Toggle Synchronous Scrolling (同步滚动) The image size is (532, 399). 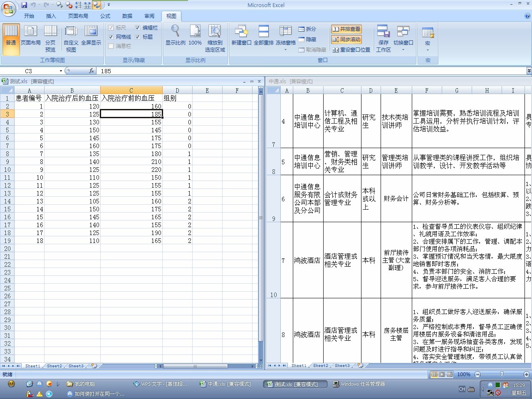click(x=346, y=40)
